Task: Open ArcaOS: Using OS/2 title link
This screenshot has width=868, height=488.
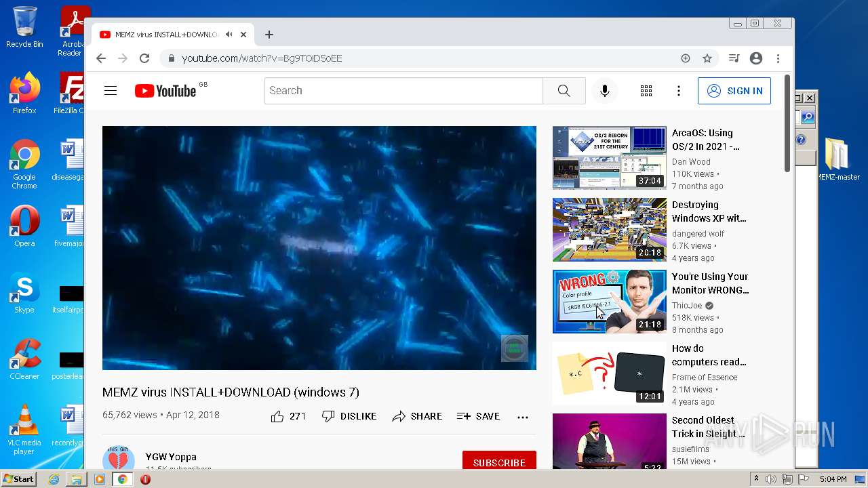Action: 705,140
